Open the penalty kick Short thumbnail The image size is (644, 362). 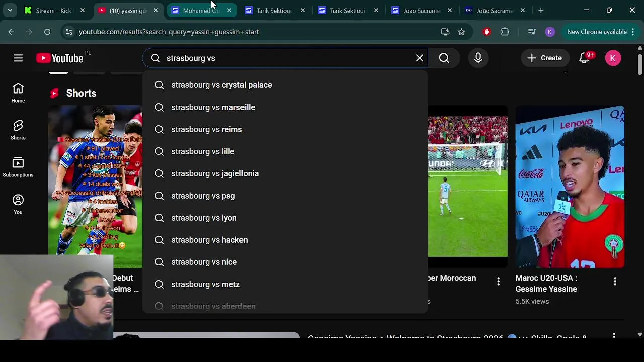pyautogui.click(x=468, y=186)
